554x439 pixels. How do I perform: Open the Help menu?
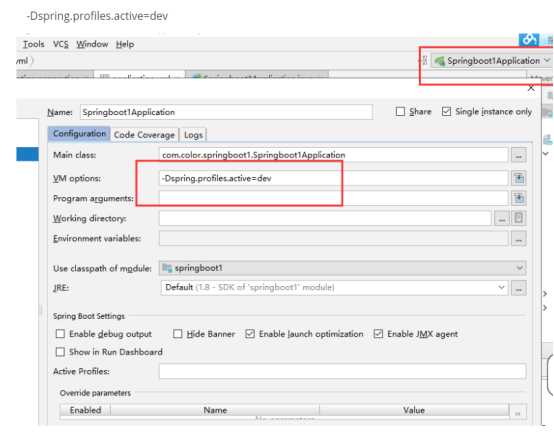pyautogui.click(x=125, y=44)
